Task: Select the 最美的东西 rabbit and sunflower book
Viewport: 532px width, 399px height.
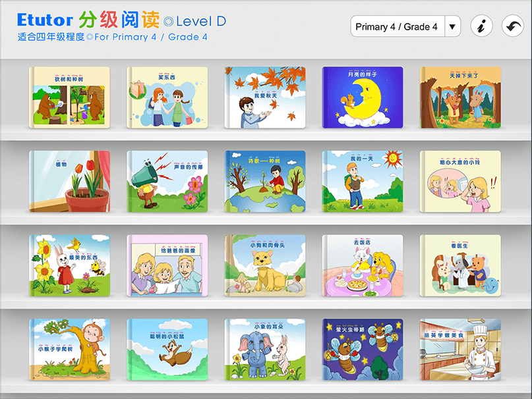Action: [70, 266]
